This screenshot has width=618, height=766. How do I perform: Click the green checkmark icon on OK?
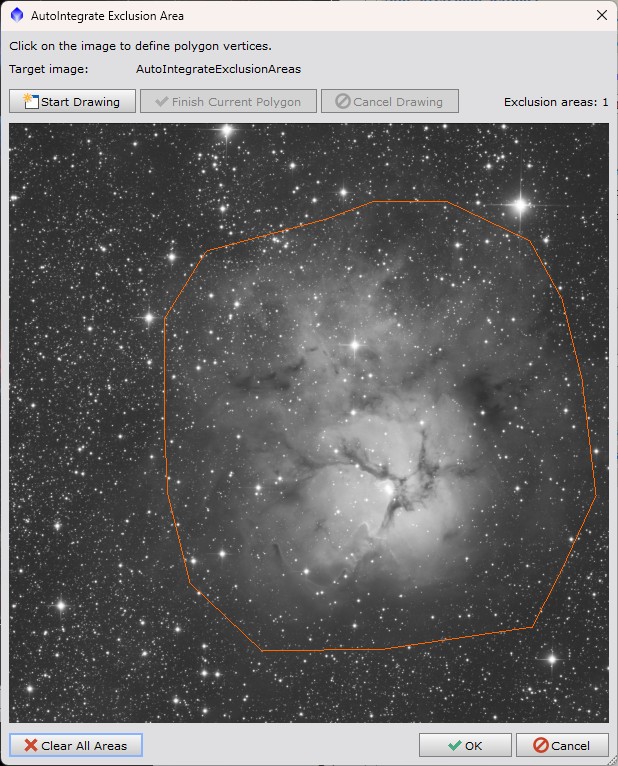[x=455, y=745]
